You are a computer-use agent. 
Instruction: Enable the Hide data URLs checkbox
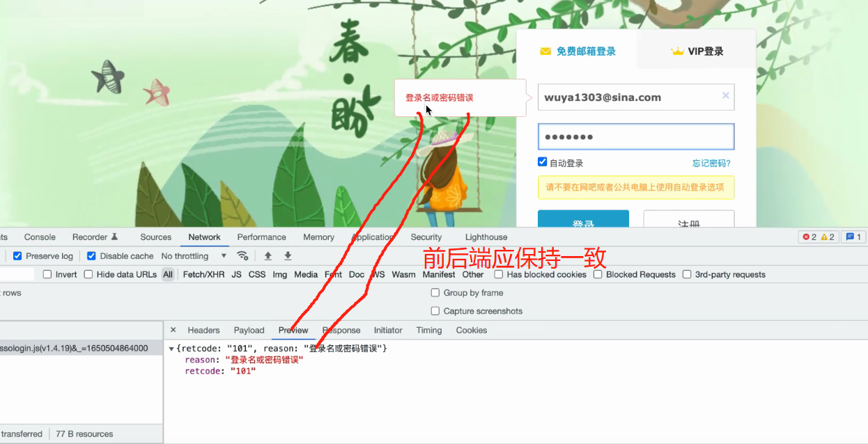pyautogui.click(x=88, y=274)
